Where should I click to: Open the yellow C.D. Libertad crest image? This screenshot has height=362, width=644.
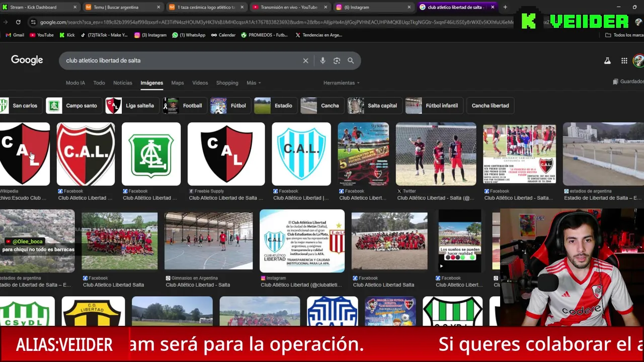pos(93,311)
